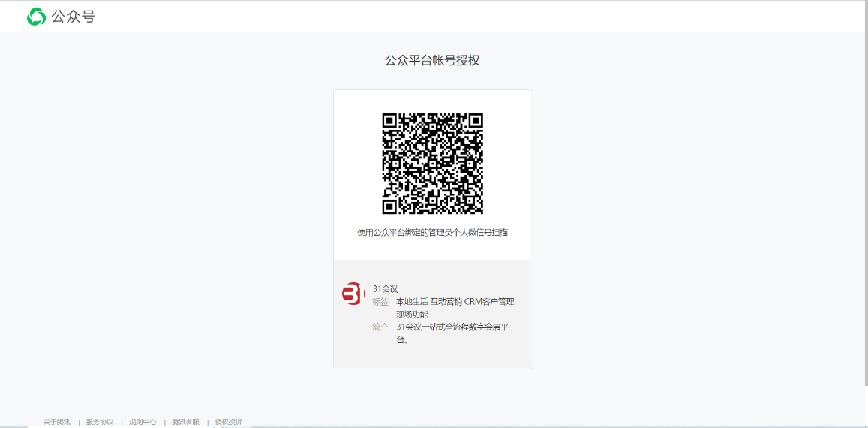This screenshot has height=428, width=868.
Task: Open the 服务协议 footer link
Action: pos(100,422)
